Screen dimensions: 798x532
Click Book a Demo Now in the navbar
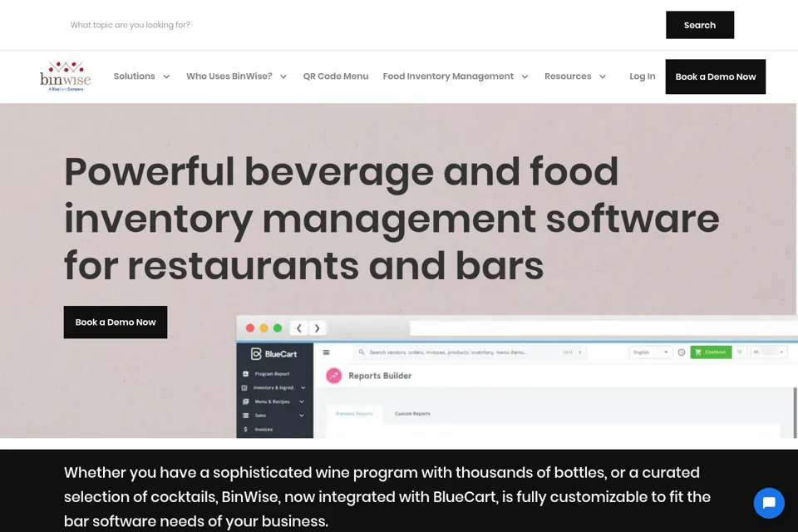click(x=716, y=76)
